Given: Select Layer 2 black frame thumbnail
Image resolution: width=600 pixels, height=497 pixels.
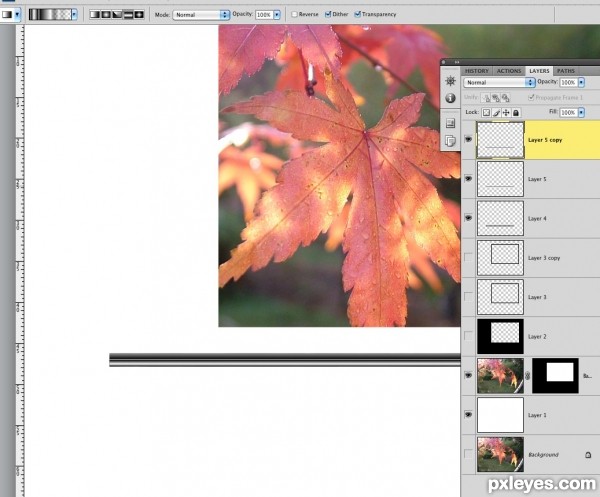Looking at the screenshot, I should click(x=500, y=336).
